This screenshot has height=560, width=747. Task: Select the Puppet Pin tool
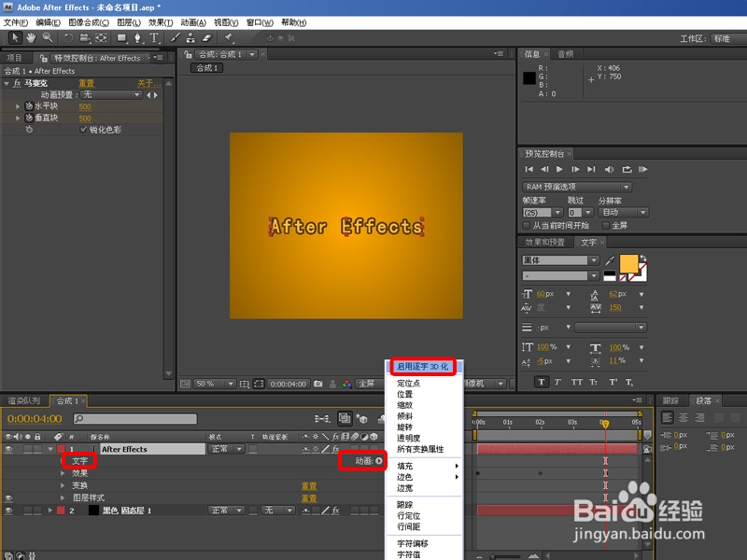pyautogui.click(x=228, y=37)
